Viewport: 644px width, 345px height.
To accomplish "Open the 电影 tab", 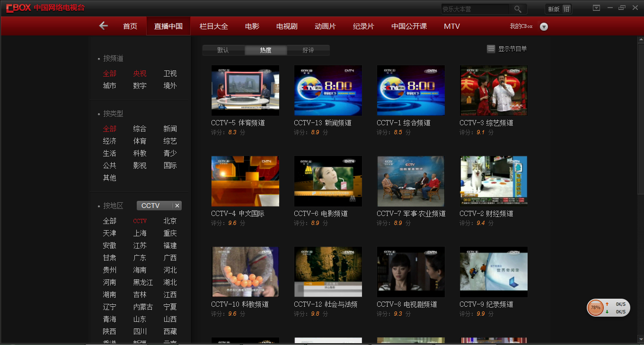I will (x=252, y=26).
